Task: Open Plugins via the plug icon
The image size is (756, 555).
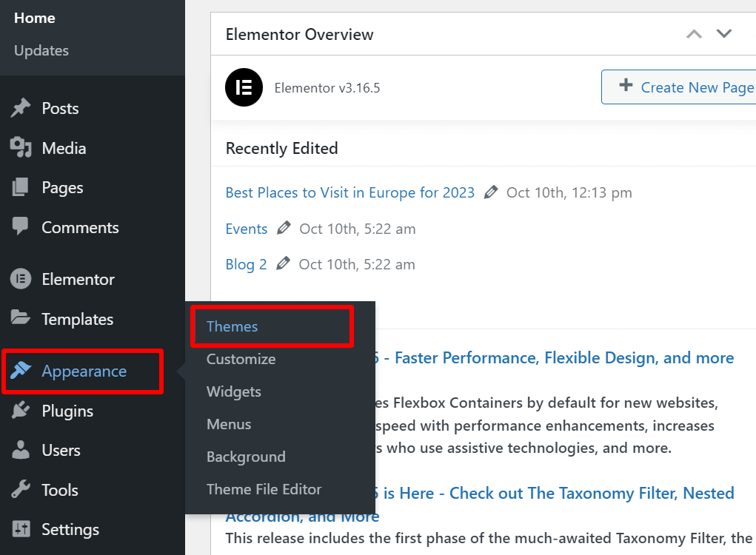Action: (x=22, y=411)
